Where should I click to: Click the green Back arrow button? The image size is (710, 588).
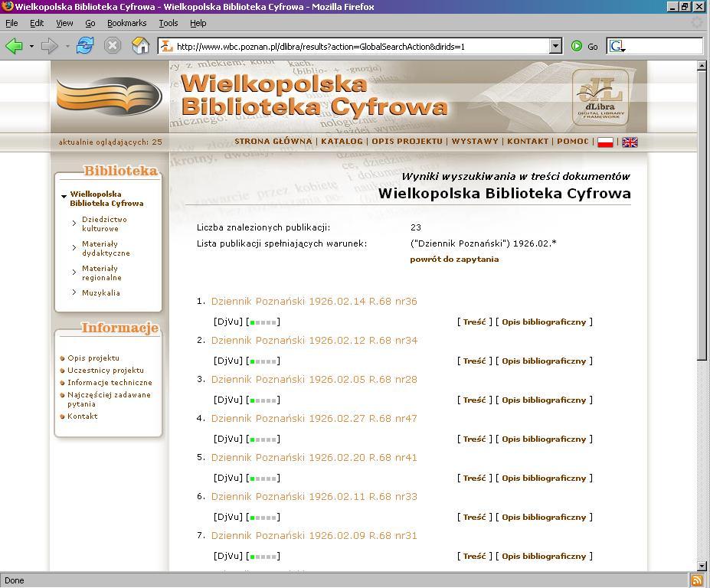pos(14,46)
